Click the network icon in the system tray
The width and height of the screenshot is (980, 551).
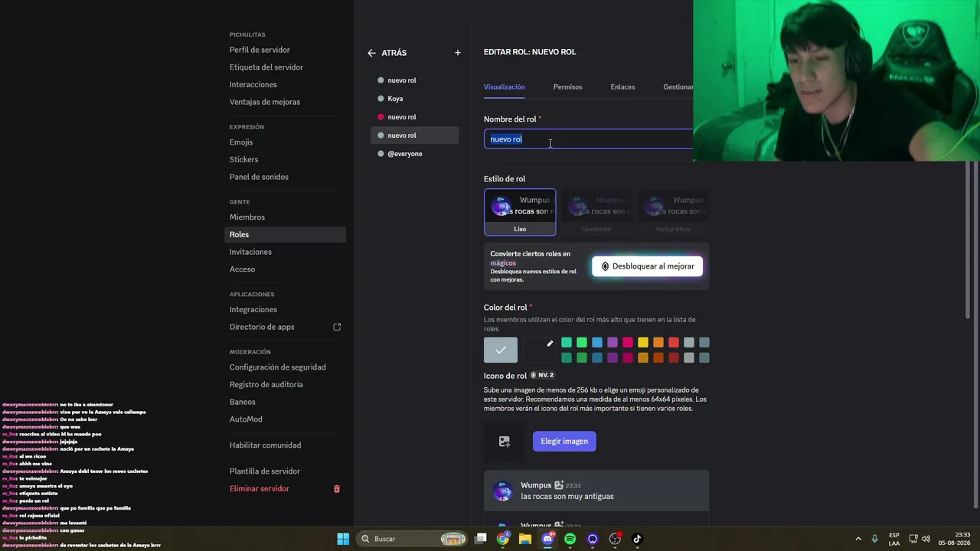tap(913, 539)
